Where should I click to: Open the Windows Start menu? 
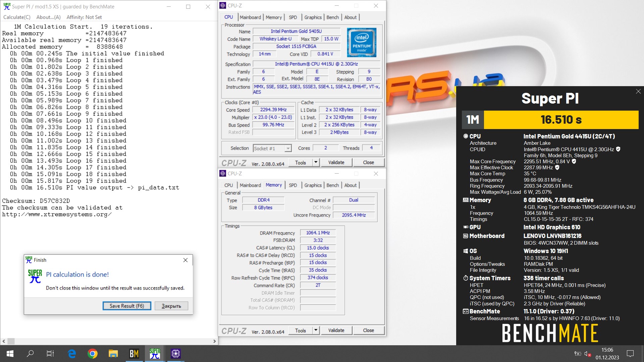(x=10, y=354)
